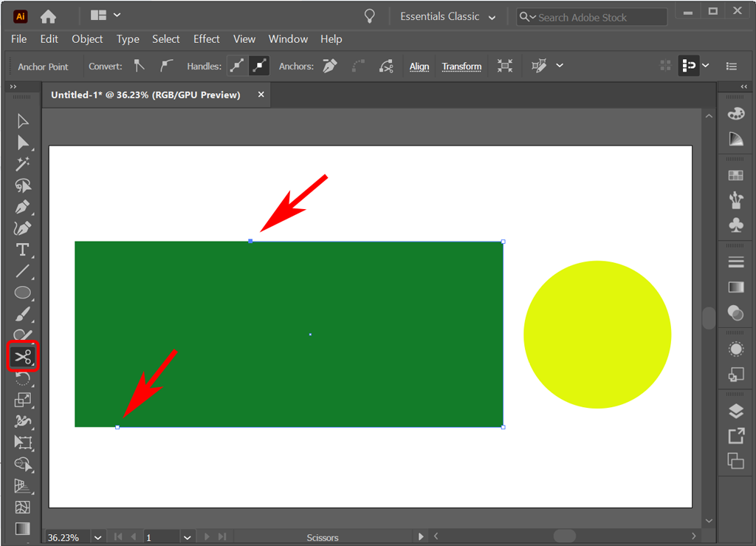756x546 pixels.
Task: Activate the Rotate tool
Action: pyautogui.click(x=22, y=378)
